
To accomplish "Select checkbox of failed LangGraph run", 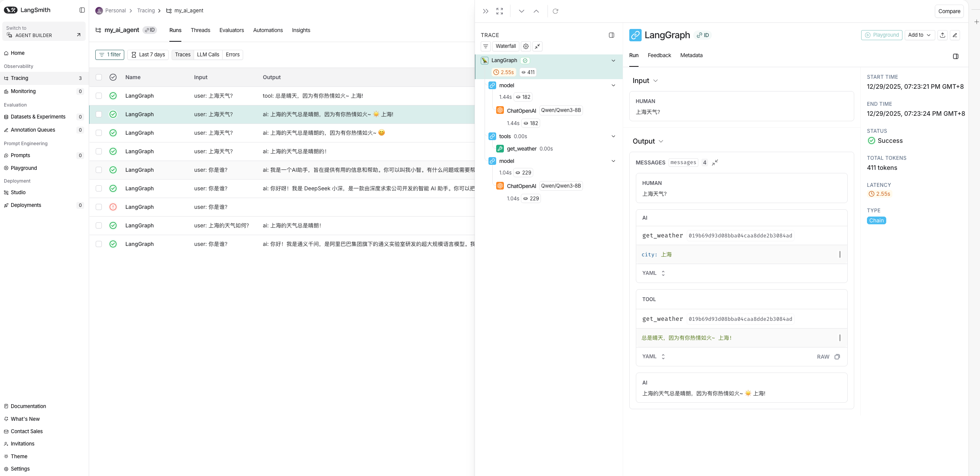I will point(99,207).
